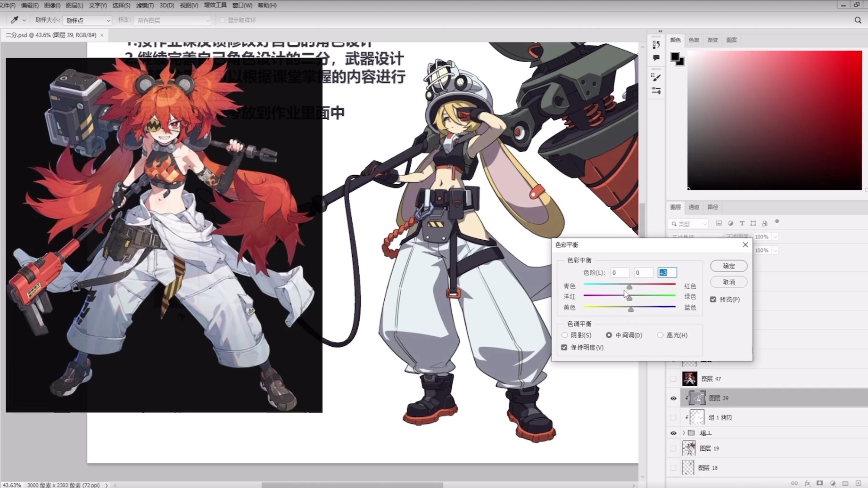Add a layer style via fx icon

point(807,483)
